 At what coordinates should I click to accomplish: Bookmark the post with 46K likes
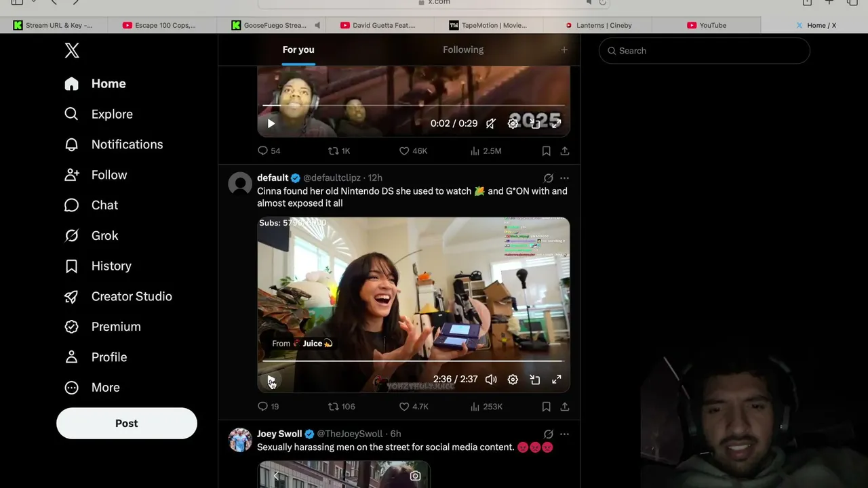point(546,151)
